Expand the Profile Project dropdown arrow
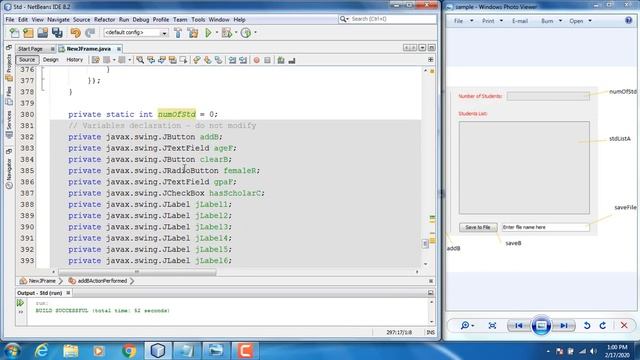This screenshot has height=360, width=640. pyautogui.click(x=256, y=33)
